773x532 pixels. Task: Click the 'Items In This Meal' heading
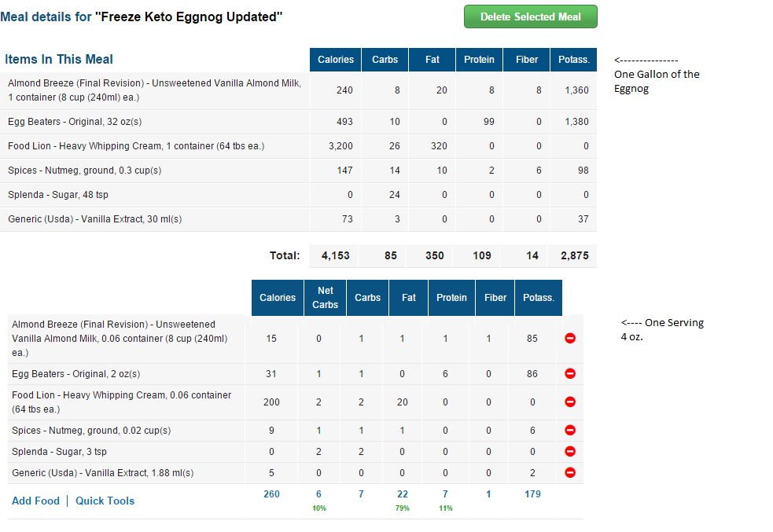[59, 60]
